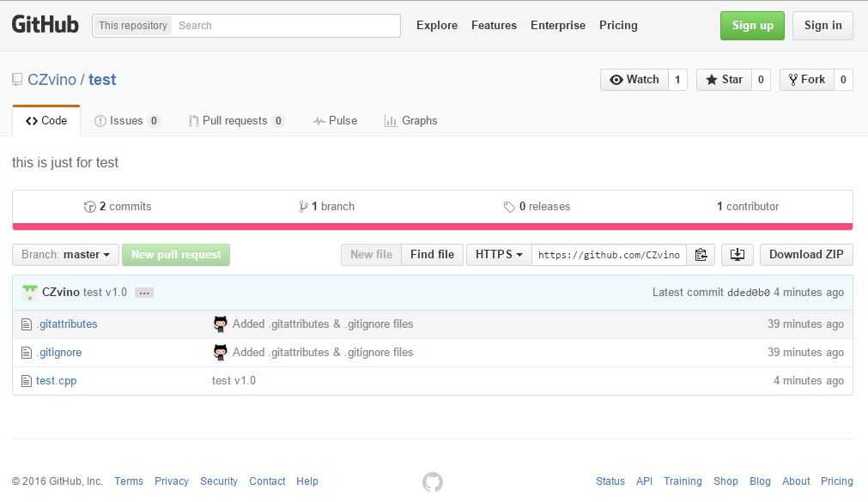Open the .gitattributes file
This screenshot has height=502, width=868.
tap(67, 324)
